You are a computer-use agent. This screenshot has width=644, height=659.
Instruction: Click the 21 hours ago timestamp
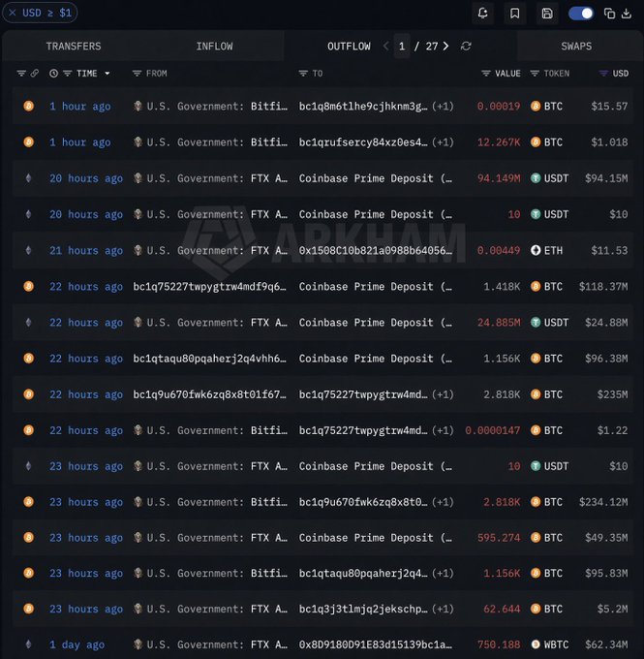(86, 250)
